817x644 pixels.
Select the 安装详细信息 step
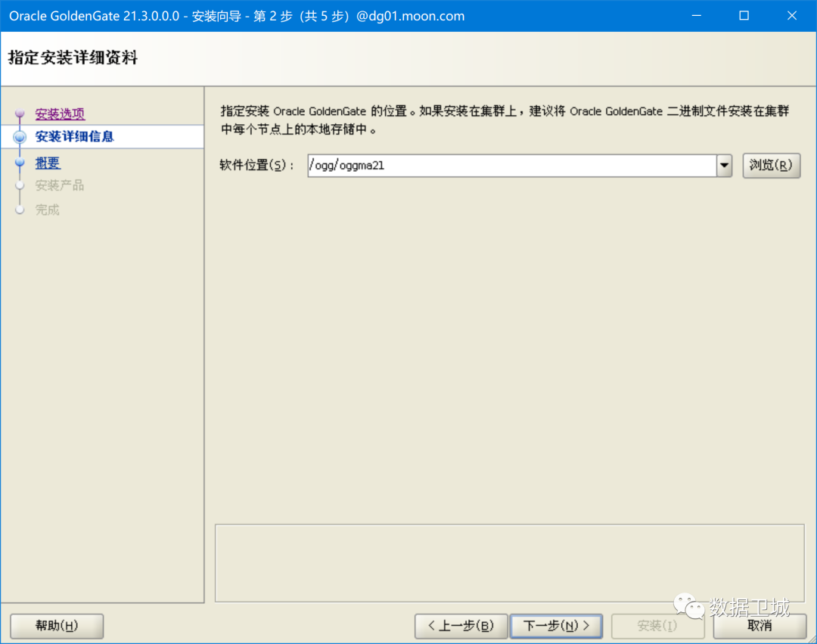click(74, 136)
